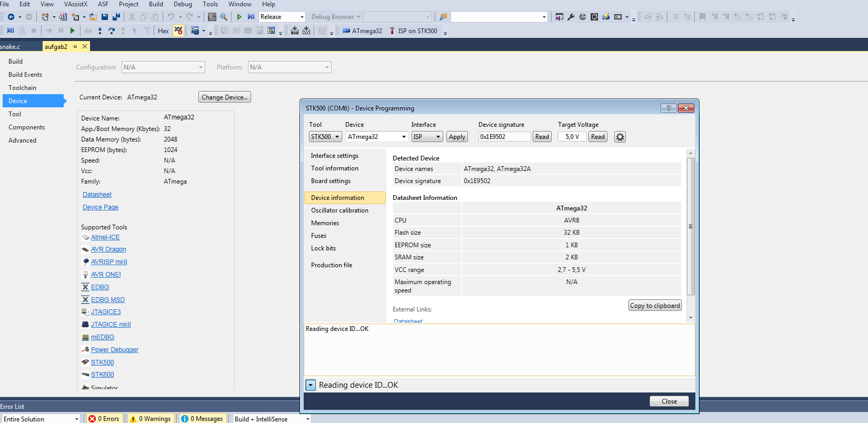Click Read next to Device signature

(x=542, y=137)
